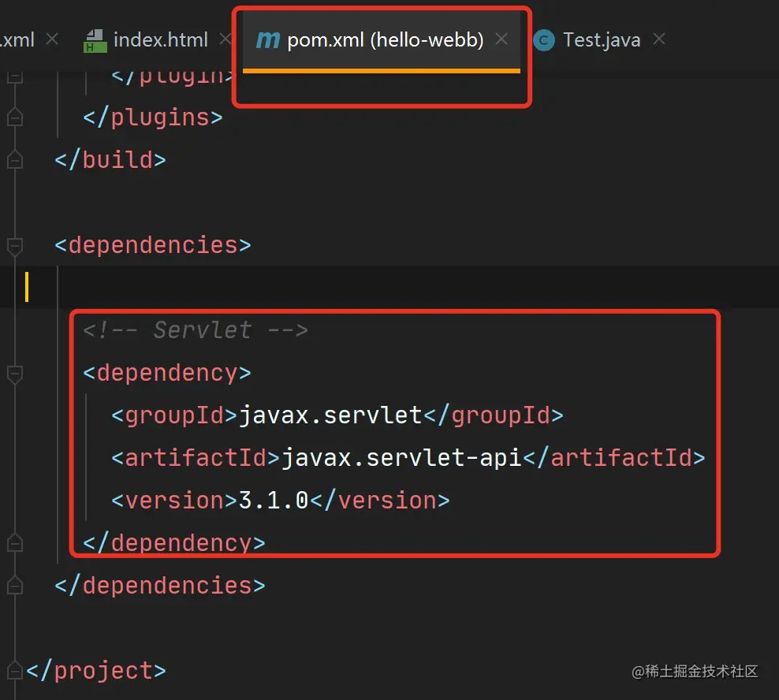Close the pom.xml (hello-webb) tab

[x=501, y=39]
